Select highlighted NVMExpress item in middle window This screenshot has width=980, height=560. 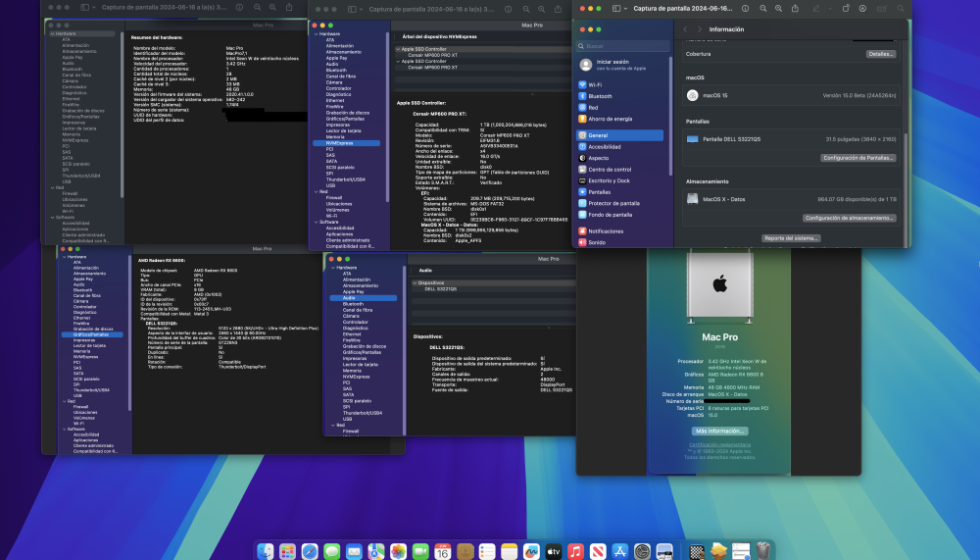click(346, 143)
